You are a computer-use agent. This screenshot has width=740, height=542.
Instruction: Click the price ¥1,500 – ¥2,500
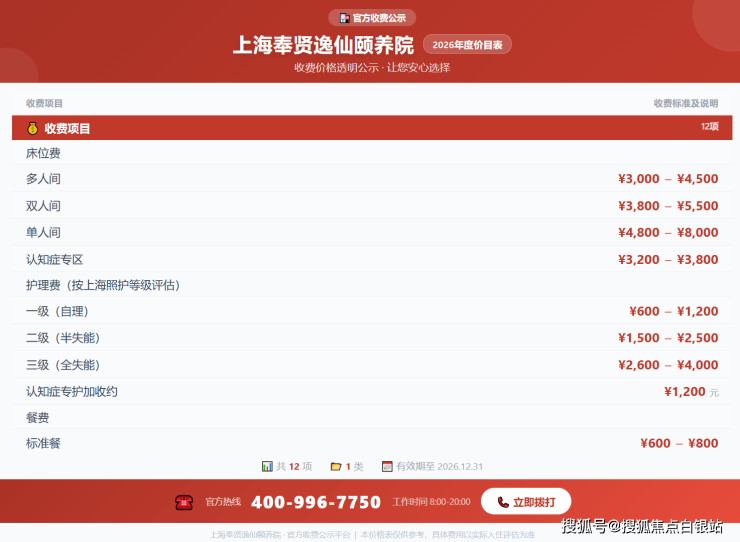[668, 338]
